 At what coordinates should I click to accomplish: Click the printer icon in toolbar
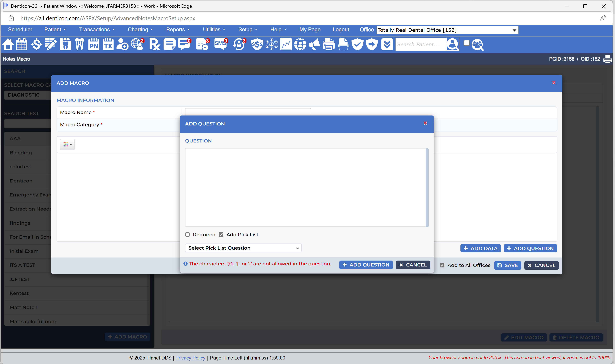pos(329,44)
